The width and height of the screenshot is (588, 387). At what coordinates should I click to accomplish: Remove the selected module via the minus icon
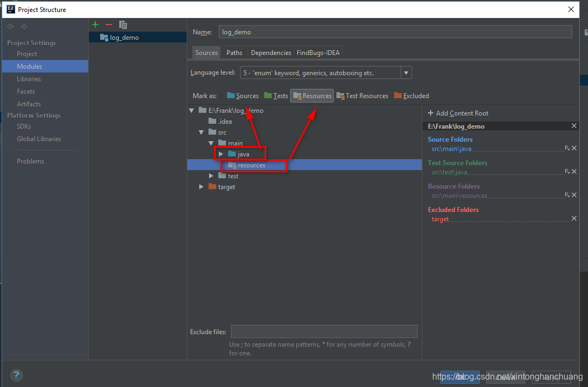point(108,25)
